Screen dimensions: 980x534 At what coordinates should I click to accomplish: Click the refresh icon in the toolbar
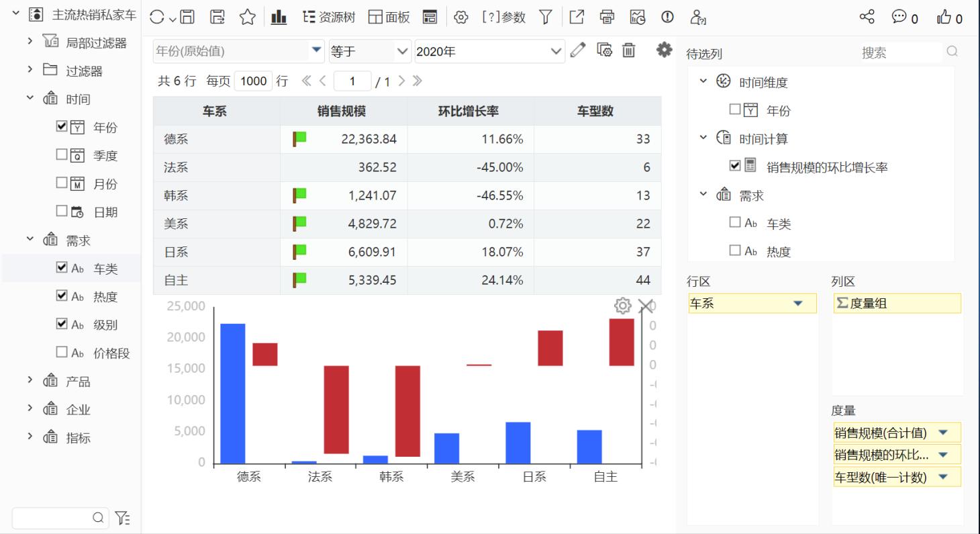click(156, 17)
